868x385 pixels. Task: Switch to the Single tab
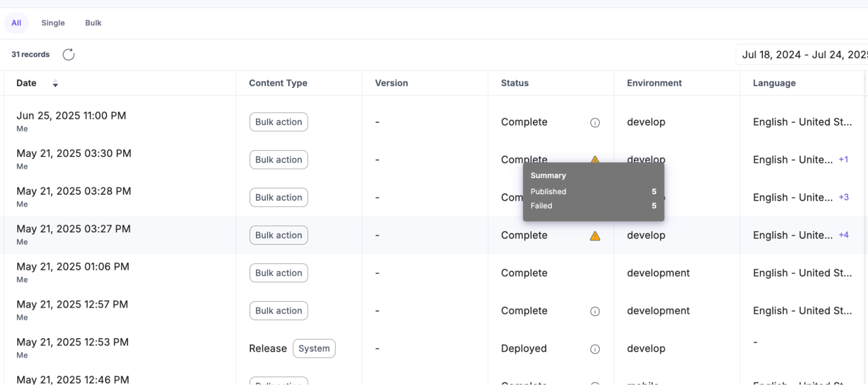point(53,23)
